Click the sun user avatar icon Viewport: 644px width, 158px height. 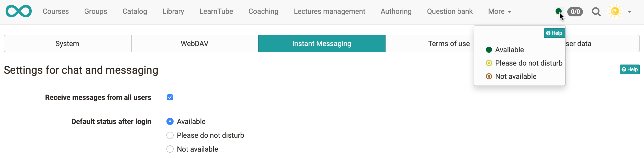[615, 12]
